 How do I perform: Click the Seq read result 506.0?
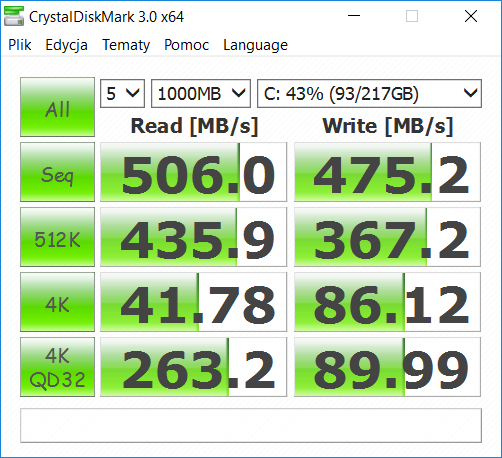click(x=193, y=172)
